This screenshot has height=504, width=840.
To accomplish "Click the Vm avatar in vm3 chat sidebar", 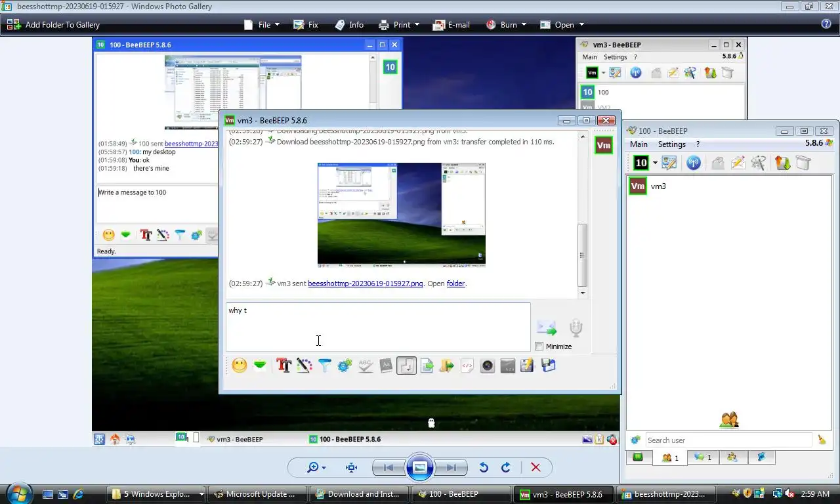I will [x=603, y=145].
